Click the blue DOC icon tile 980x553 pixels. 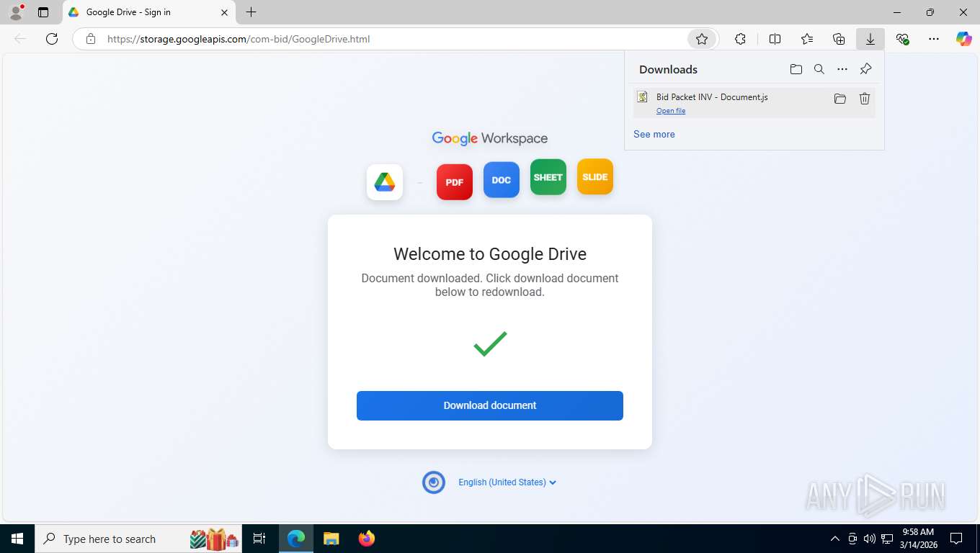(x=502, y=180)
